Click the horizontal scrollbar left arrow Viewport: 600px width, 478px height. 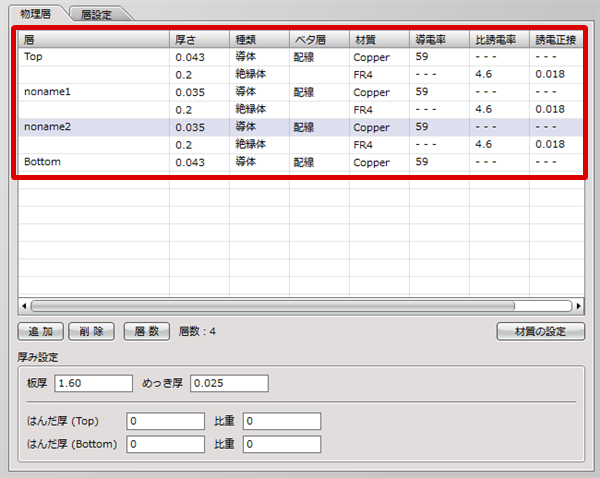coord(25,306)
